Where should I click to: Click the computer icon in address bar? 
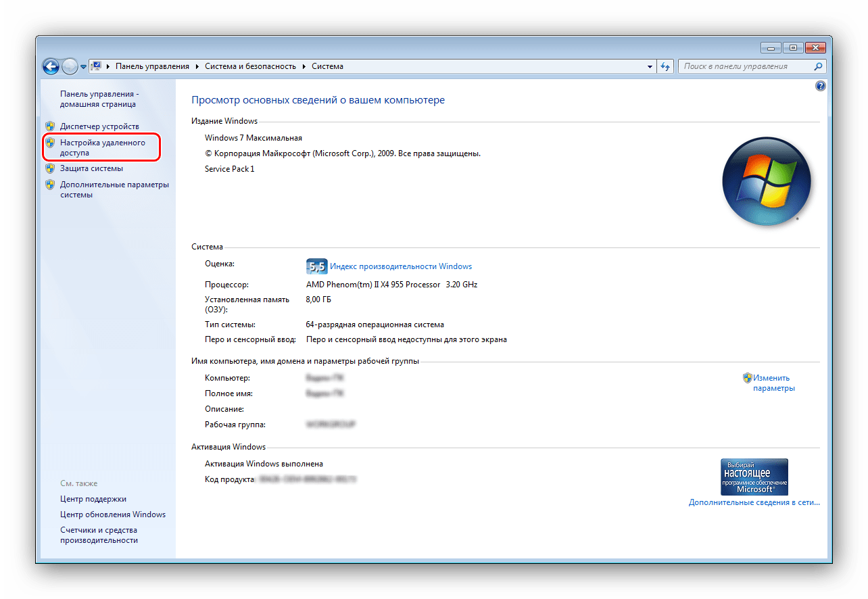(97, 66)
